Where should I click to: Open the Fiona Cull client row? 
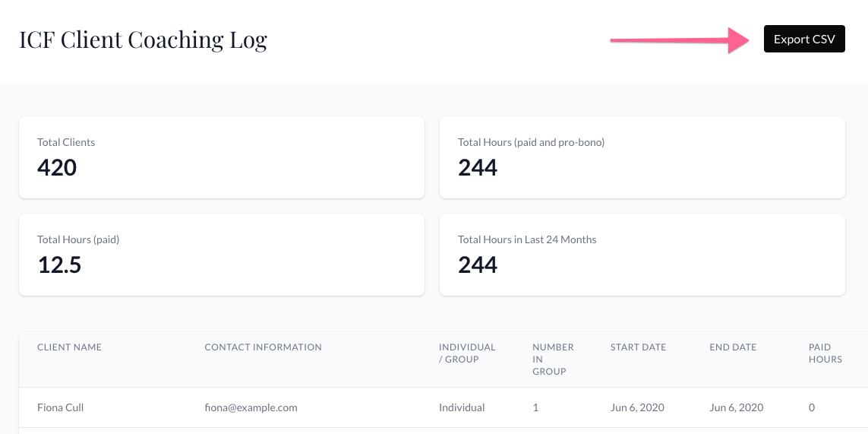61,407
